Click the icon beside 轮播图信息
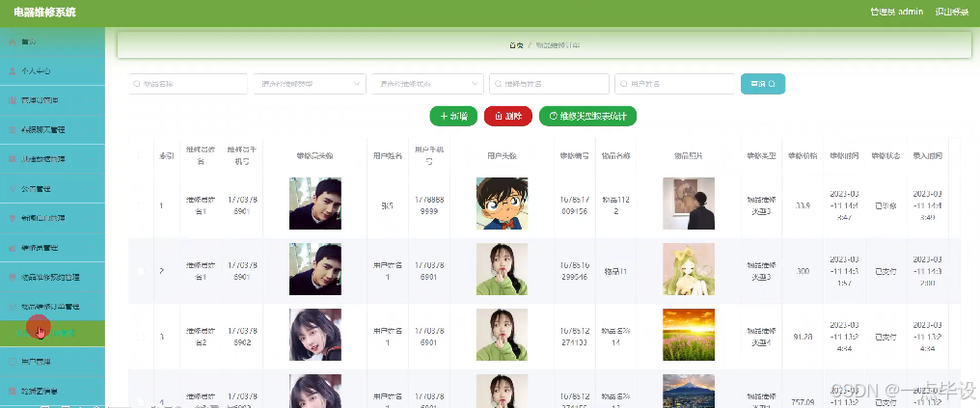 [13, 392]
